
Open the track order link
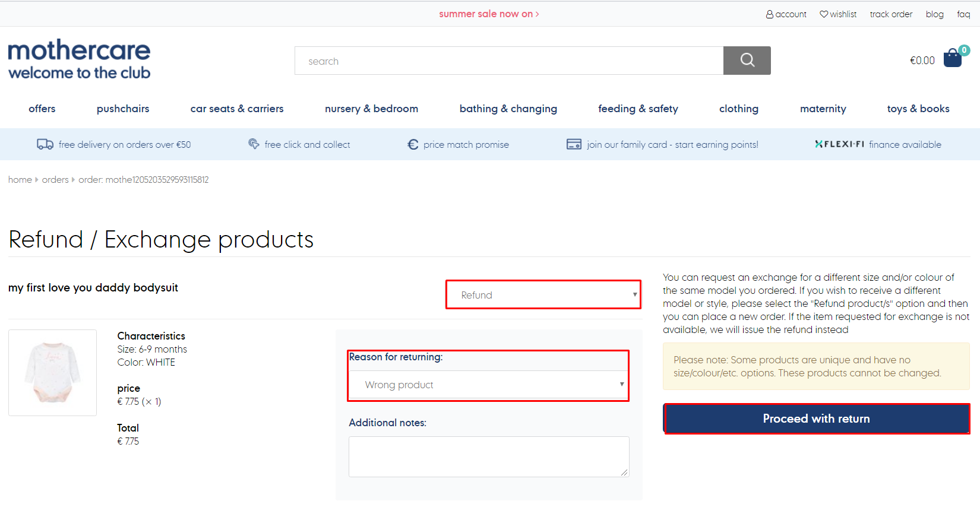coord(891,14)
